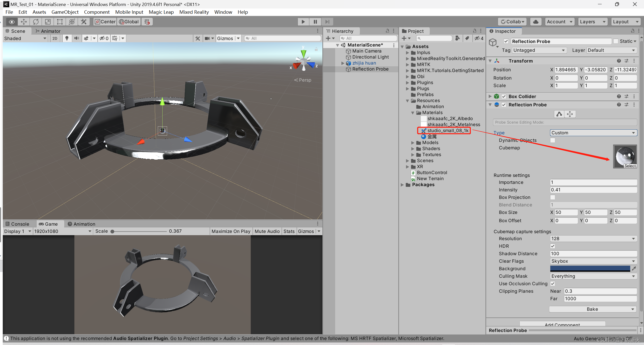
Task: Toggle Reflection Probe GameObject active checkbox
Action: coord(506,41)
